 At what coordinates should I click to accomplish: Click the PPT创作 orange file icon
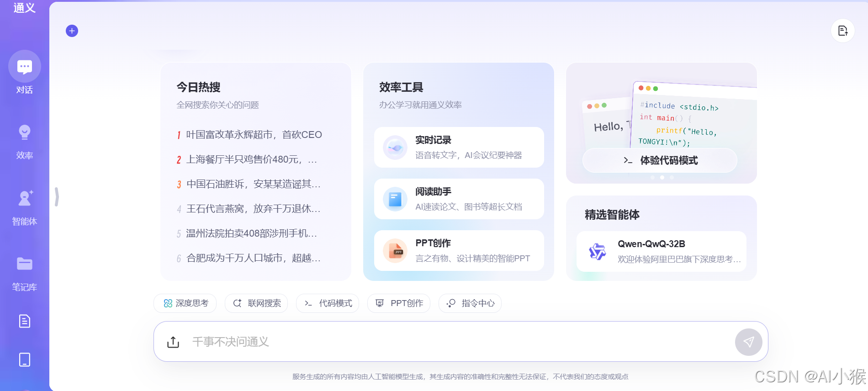pos(395,251)
